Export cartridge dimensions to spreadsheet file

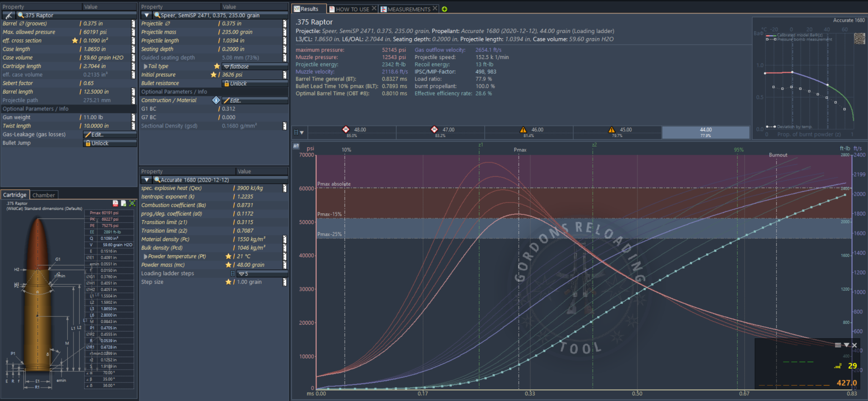click(x=124, y=203)
